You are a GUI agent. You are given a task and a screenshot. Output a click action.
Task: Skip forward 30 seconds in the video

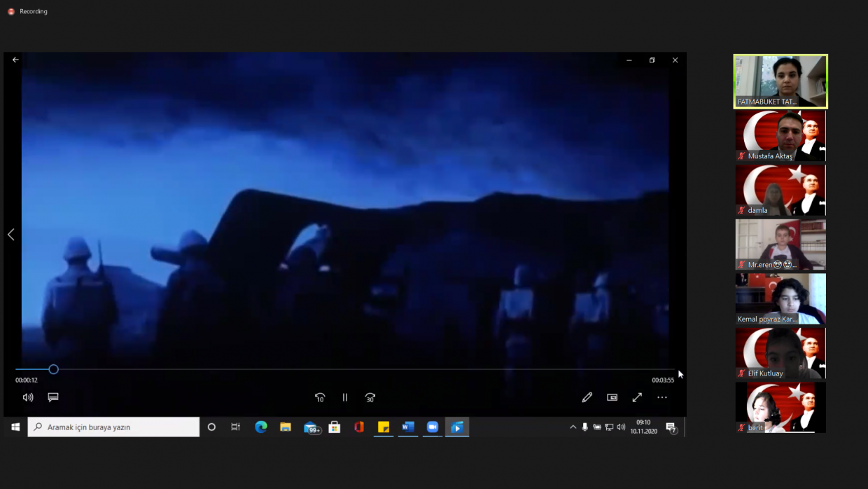tap(370, 397)
